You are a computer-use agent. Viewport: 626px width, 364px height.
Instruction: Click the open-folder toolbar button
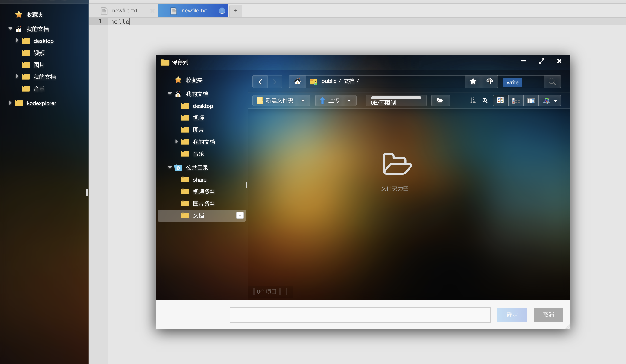coord(440,100)
